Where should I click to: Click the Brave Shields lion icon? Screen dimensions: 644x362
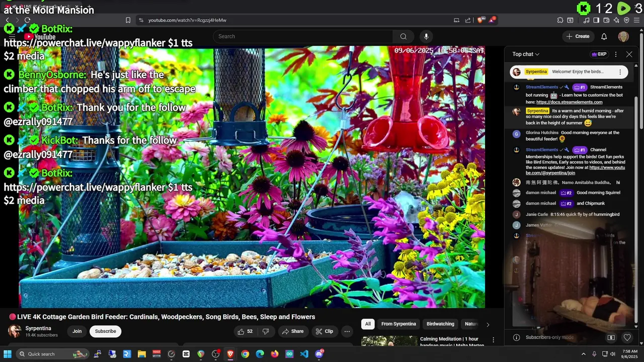(480, 20)
